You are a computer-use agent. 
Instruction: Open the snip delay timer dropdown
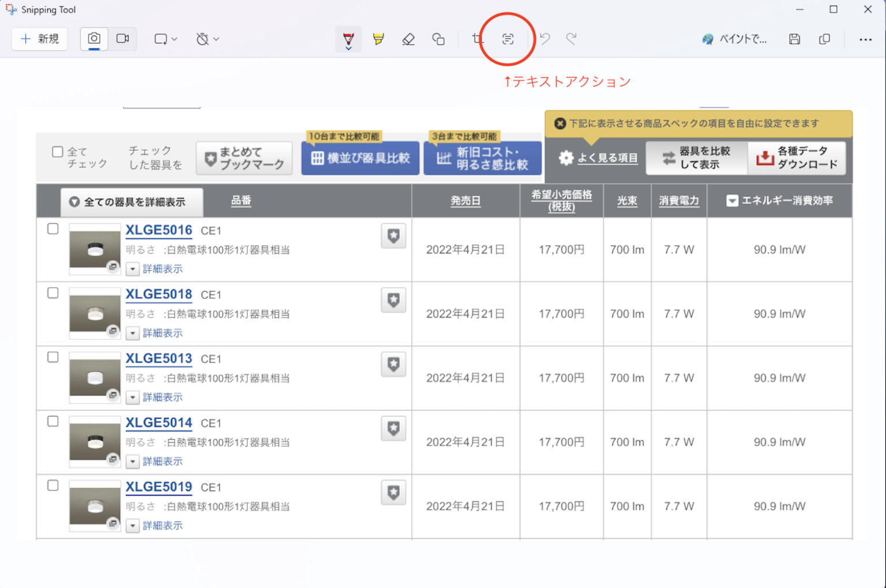216,39
